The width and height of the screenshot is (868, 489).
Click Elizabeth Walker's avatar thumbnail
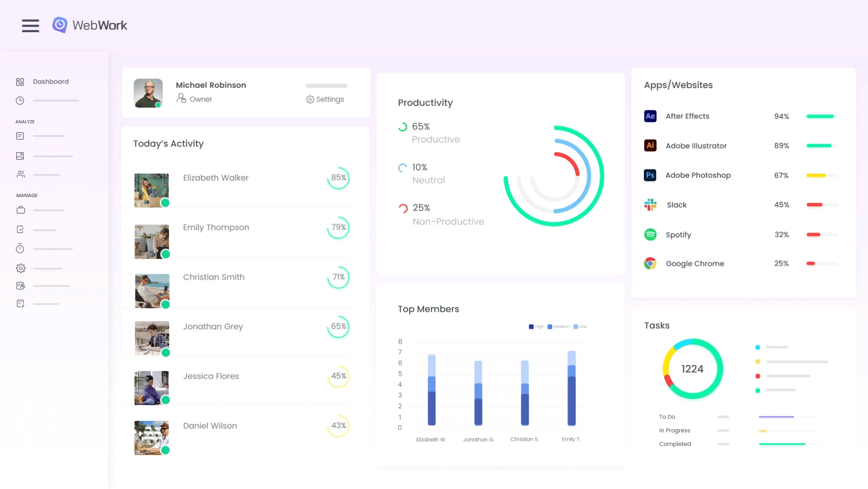[151, 190]
